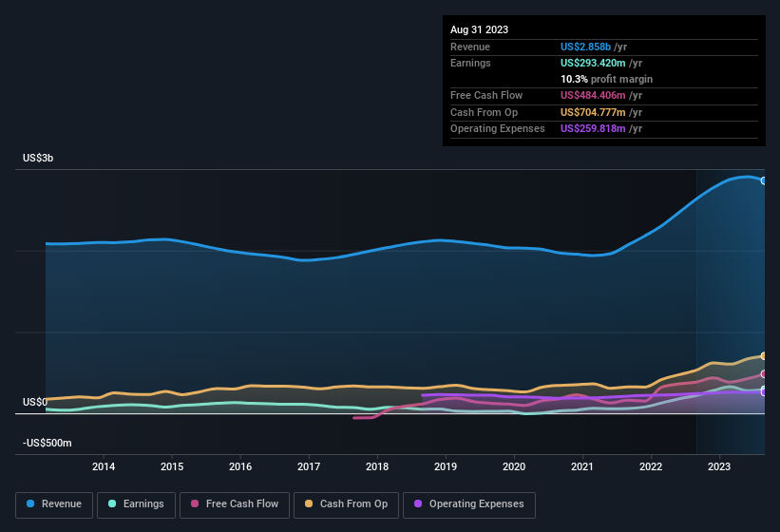780x532 pixels.
Task: Click the pink Free Cash Flow endpoint marker
Action: pyautogui.click(x=764, y=373)
